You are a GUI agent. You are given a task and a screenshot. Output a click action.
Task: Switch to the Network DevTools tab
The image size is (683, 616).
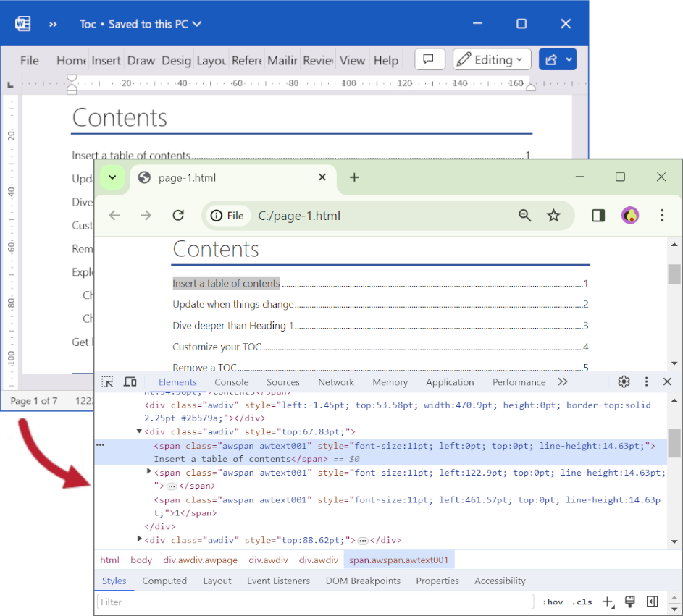point(336,382)
